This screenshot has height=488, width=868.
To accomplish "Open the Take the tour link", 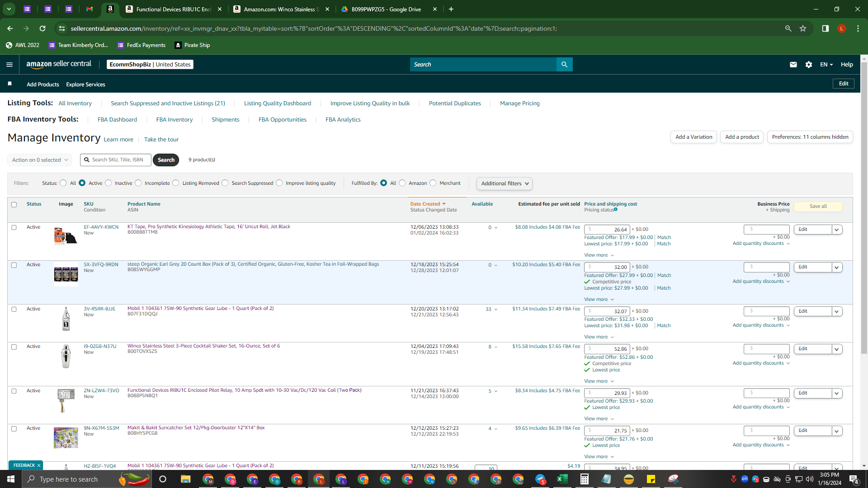I will click(161, 140).
